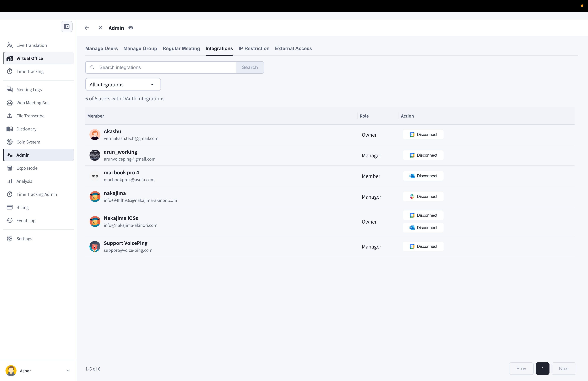Open Settings gear icon
The image size is (588, 381).
point(10,239)
